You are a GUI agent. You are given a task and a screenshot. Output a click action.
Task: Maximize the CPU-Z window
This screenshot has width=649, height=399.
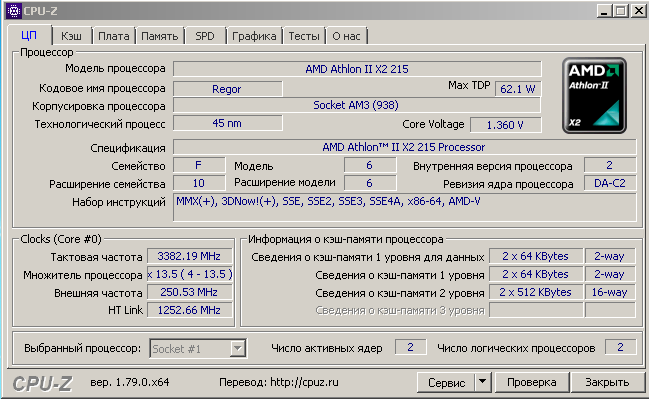pos(620,11)
